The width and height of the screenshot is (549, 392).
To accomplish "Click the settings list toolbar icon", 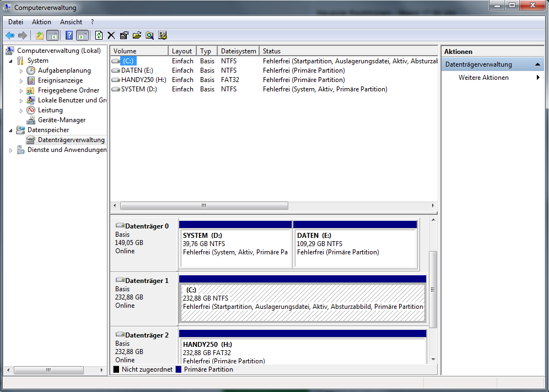I will coord(163,35).
